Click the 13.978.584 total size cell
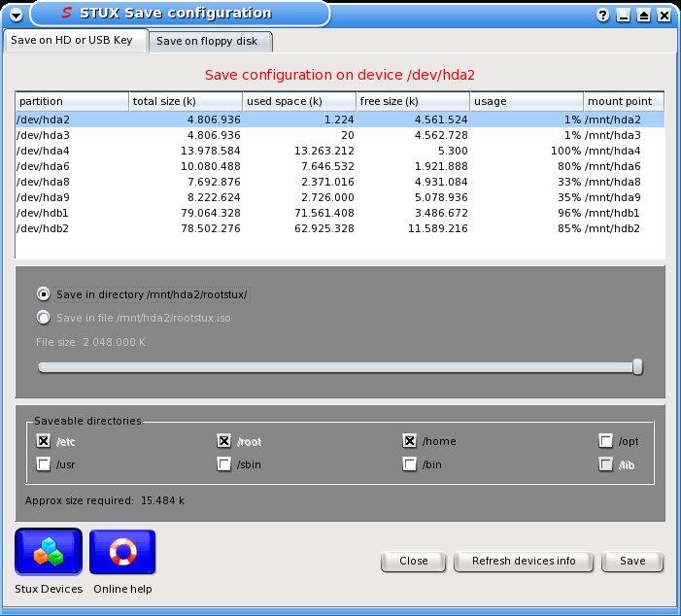 211,151
